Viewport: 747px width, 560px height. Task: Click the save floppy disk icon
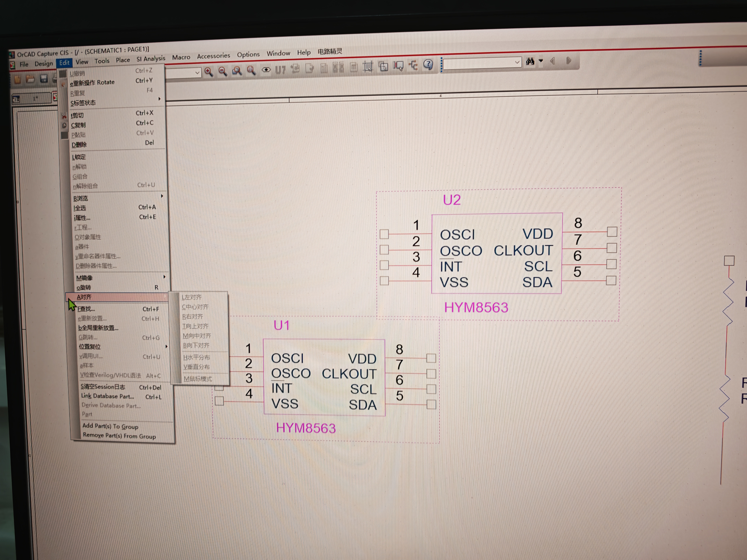44,79
